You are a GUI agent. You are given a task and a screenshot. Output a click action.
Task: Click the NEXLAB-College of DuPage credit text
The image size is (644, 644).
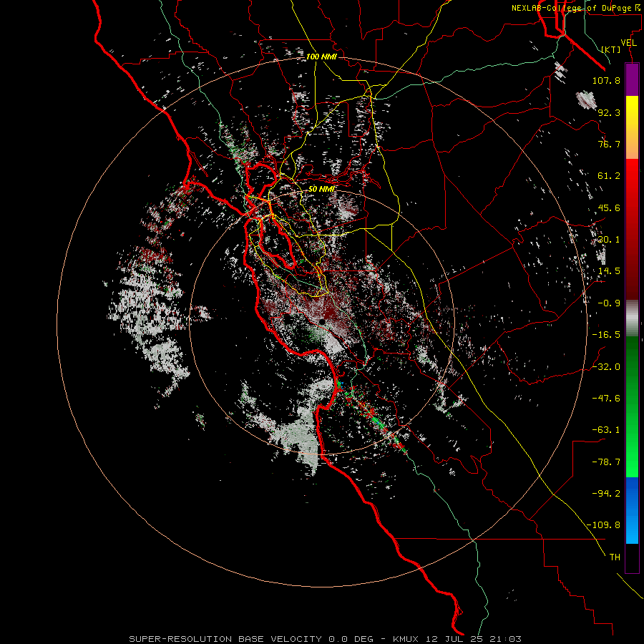pyautogui.click(x=575, y=8)
